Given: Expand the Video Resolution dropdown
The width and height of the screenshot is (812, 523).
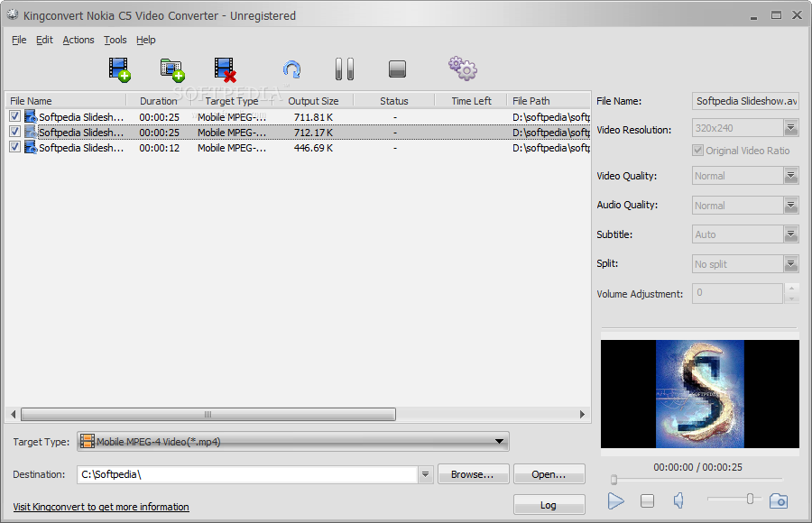Looking at the screenshot, I should 790,128.
